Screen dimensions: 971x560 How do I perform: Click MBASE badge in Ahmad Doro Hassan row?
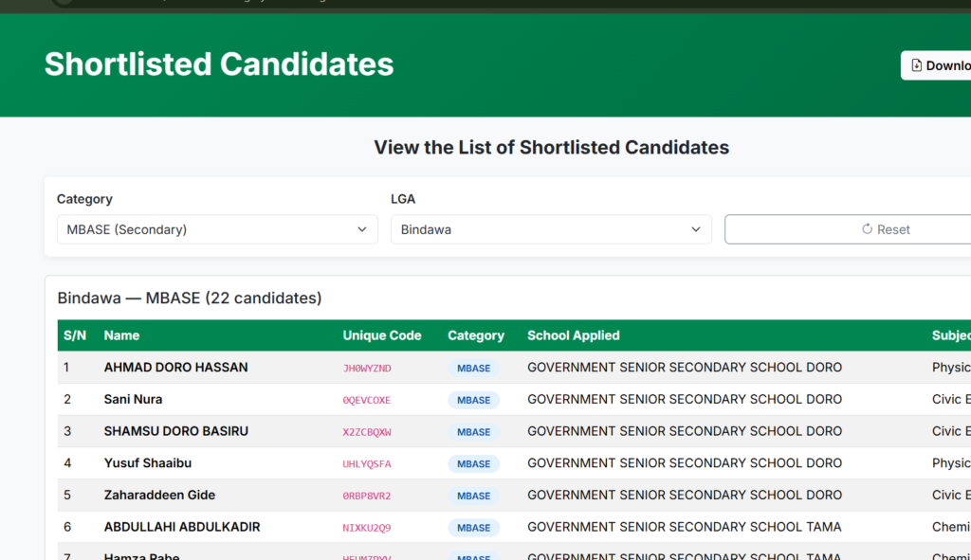click(x=474, y=369)
